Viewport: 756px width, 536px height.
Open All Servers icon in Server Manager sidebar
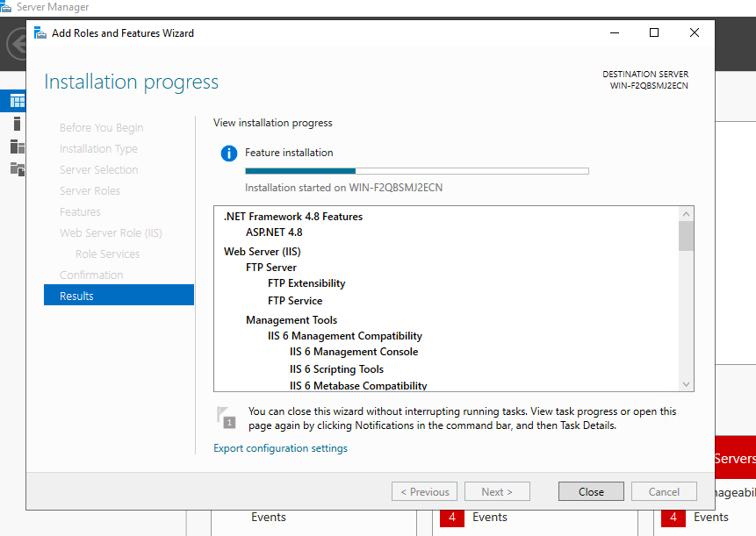18,147
